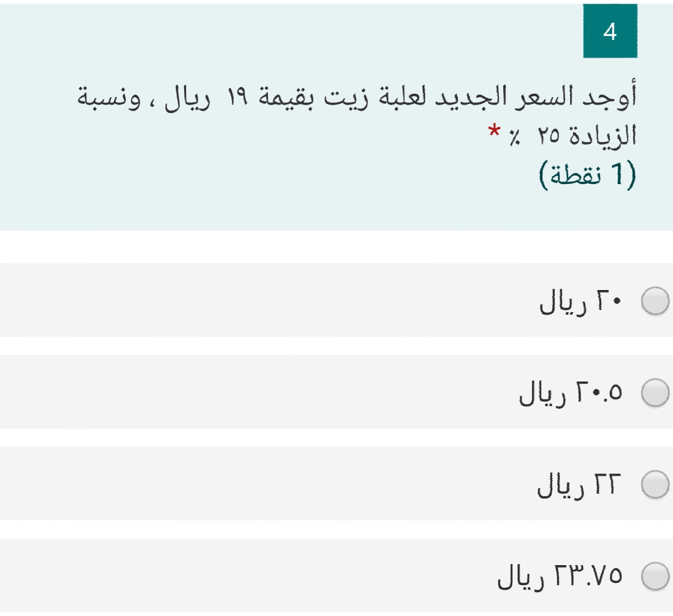Click the (1 نقطة) points label
673x616 pixels.
pyautogui.click(x=588, y=175)
